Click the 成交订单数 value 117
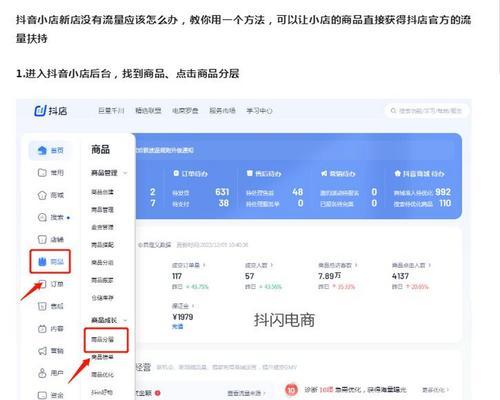500x400 pixels. tap(177, 276)
